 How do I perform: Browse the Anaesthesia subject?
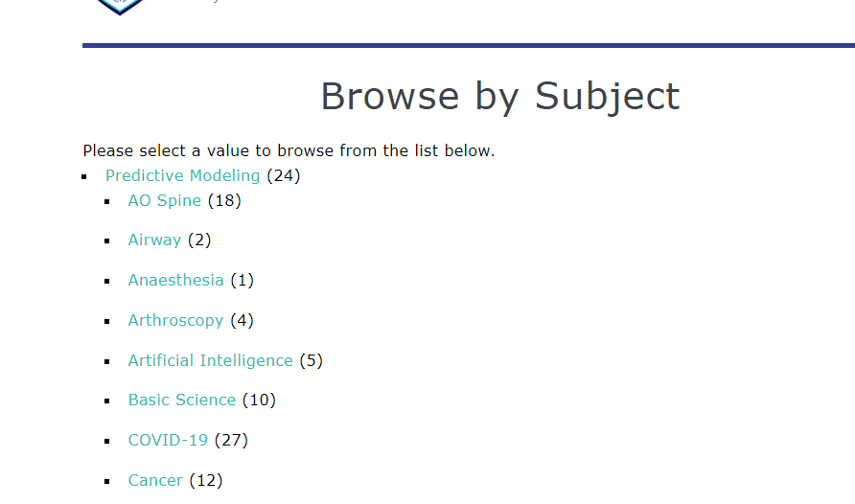(x=175, y=280)
